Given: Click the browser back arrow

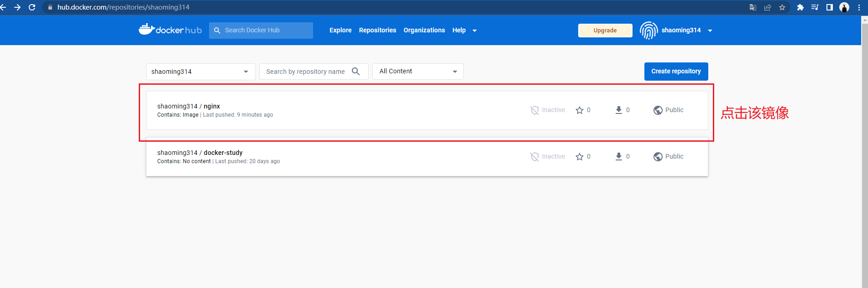Looking at the screenshot, I should pyautogui.click(x=3, y=7).
